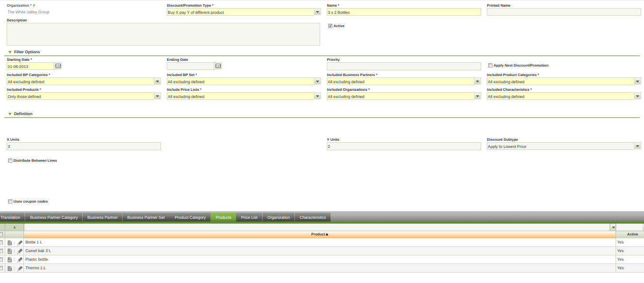Click the Product column sort arrow
The height and width of the screenshot is (283, 644).
327,234
